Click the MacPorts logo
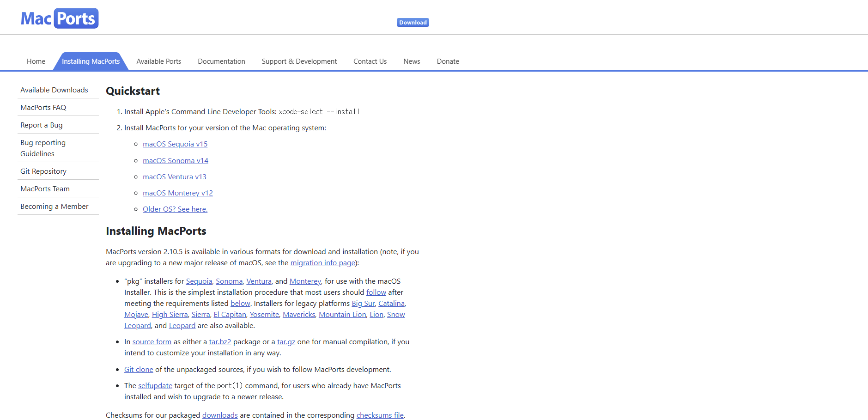 [60, 18]
